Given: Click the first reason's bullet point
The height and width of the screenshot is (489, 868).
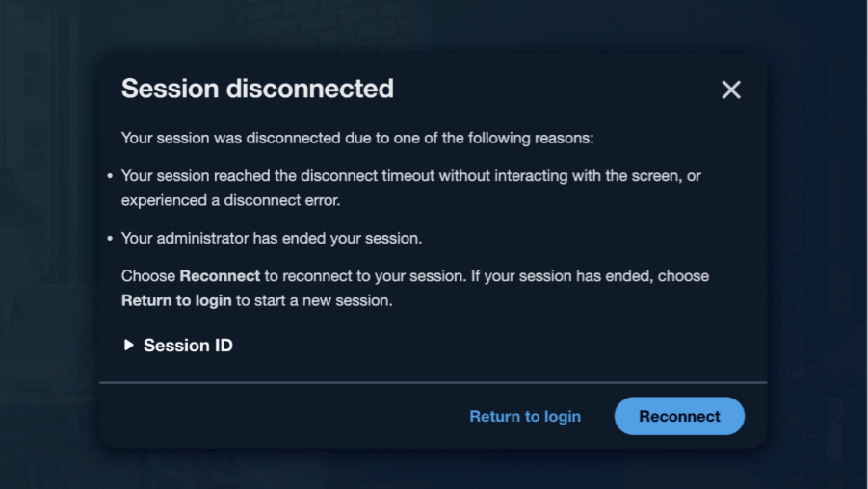Looking at the screenshot, I should coord(110,176).
